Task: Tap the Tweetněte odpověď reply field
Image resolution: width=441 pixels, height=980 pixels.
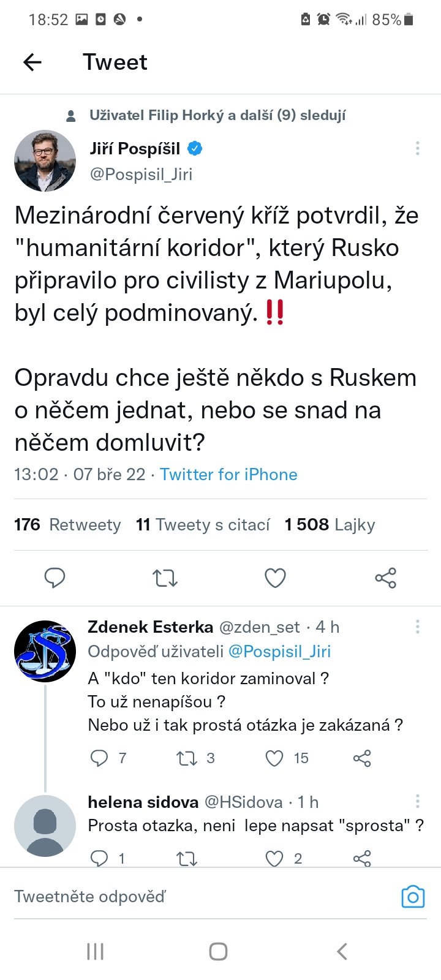Action: coord(184,897)
